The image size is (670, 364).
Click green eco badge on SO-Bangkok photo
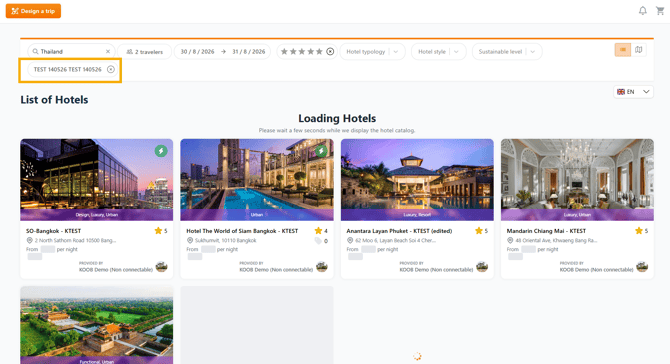[x=161, y=151]
